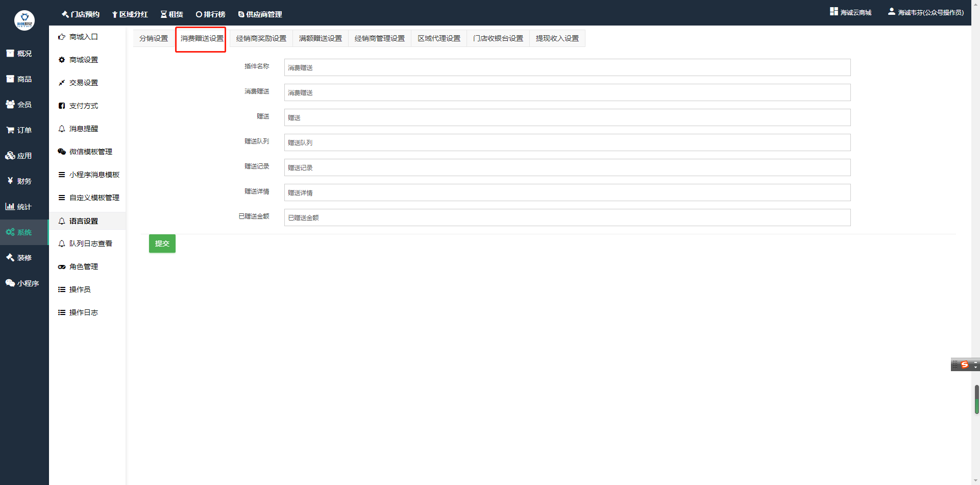Switch to the 消费赠送设置 tab
This screenshot has width=980, height=485.
coord(202,38)
